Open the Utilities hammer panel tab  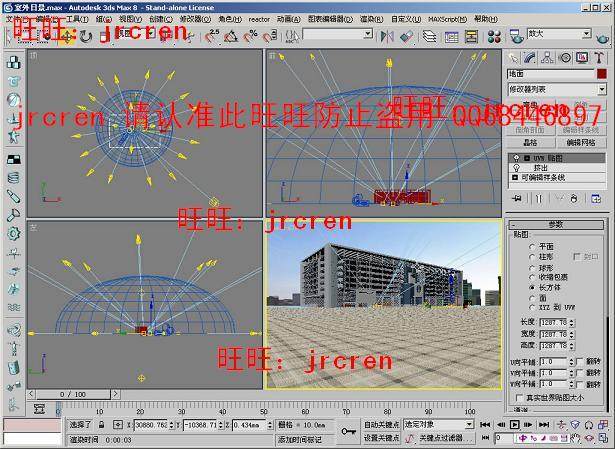tap(599, 58)
